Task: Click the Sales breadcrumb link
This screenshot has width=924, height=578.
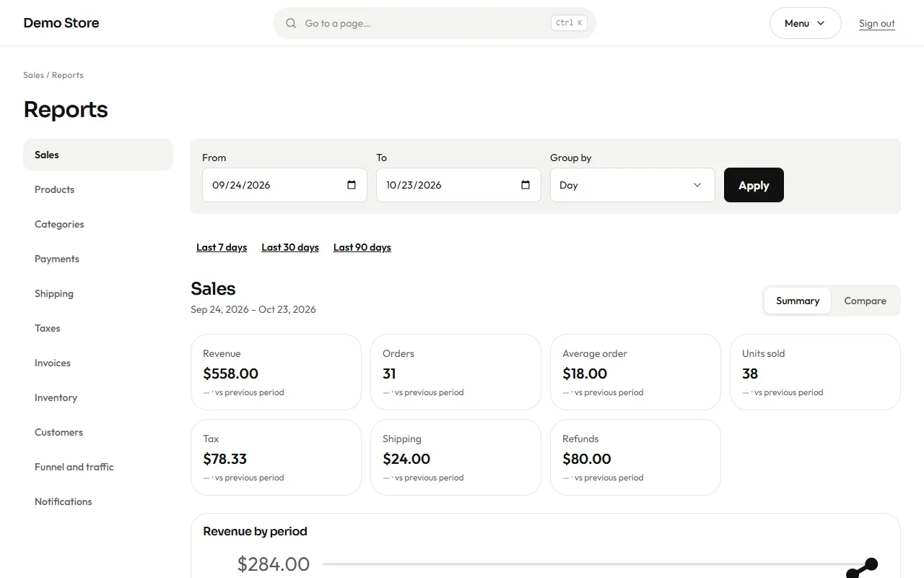Action: [x=33, y=75]
